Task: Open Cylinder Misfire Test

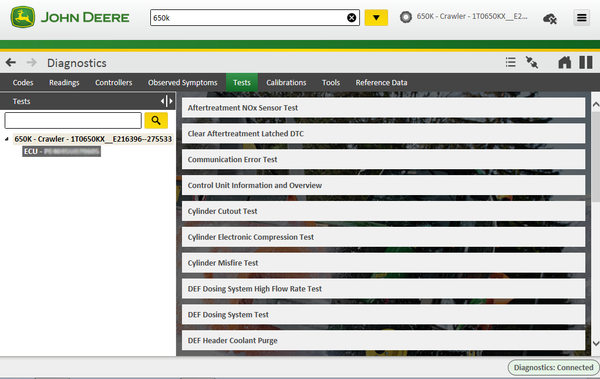Action: point(383,263)
